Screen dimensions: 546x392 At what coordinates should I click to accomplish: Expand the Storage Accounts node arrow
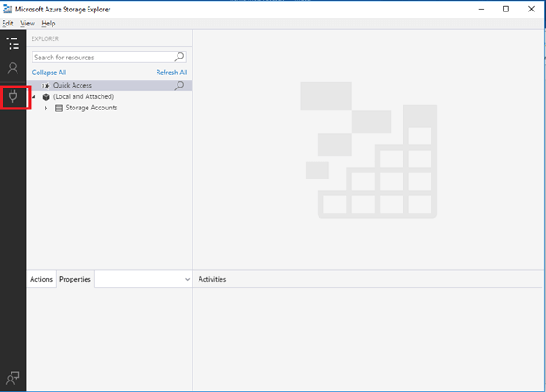click(x=45, y=108)
